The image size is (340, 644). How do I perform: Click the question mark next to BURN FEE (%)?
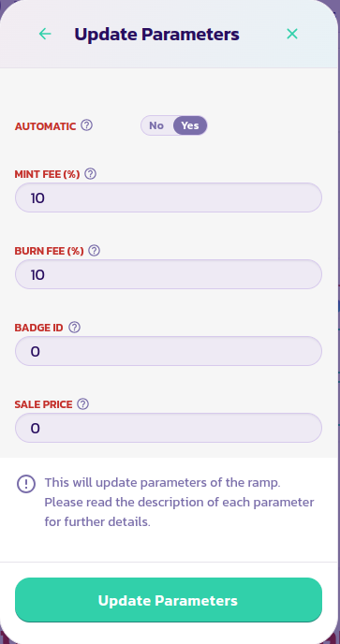click(x=95, y=251)
